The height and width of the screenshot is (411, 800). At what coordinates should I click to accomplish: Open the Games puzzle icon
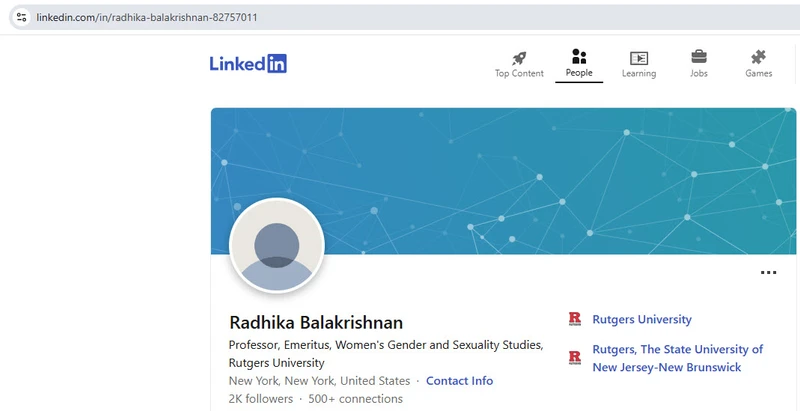[759, 57]
